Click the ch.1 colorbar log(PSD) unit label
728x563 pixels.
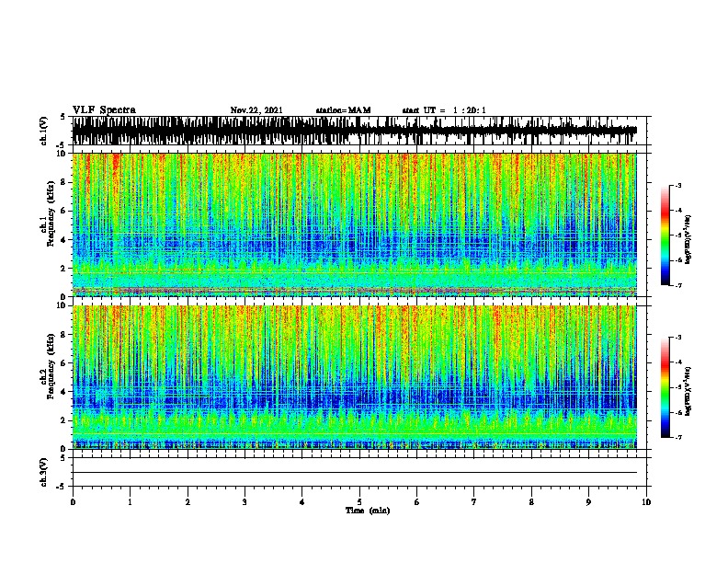pos(688,240)
